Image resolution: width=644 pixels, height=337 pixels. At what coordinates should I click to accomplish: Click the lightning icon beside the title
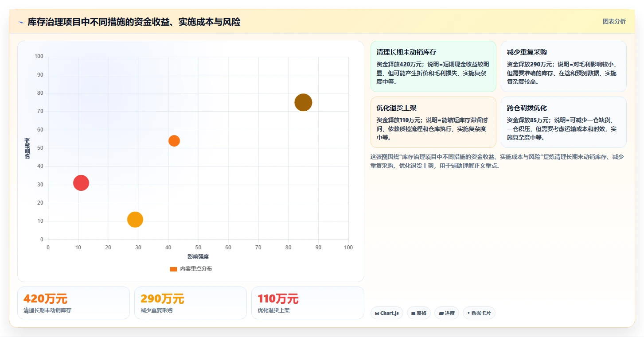21,22
